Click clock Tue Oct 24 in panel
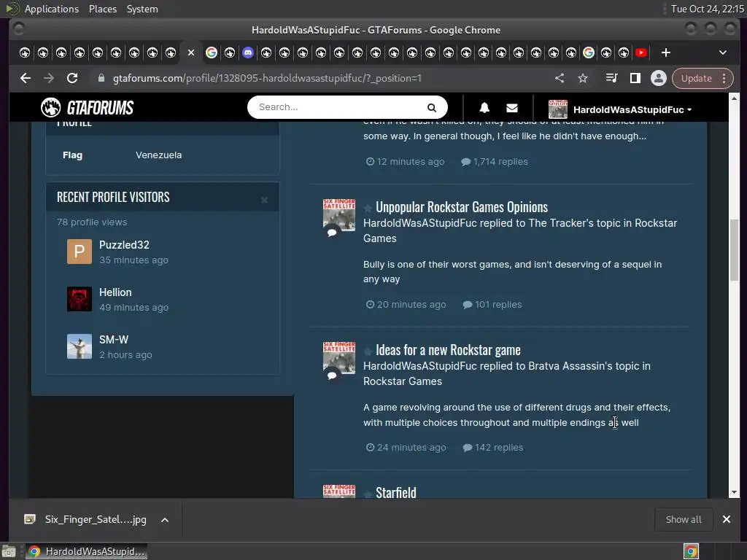 coord(707,9)
